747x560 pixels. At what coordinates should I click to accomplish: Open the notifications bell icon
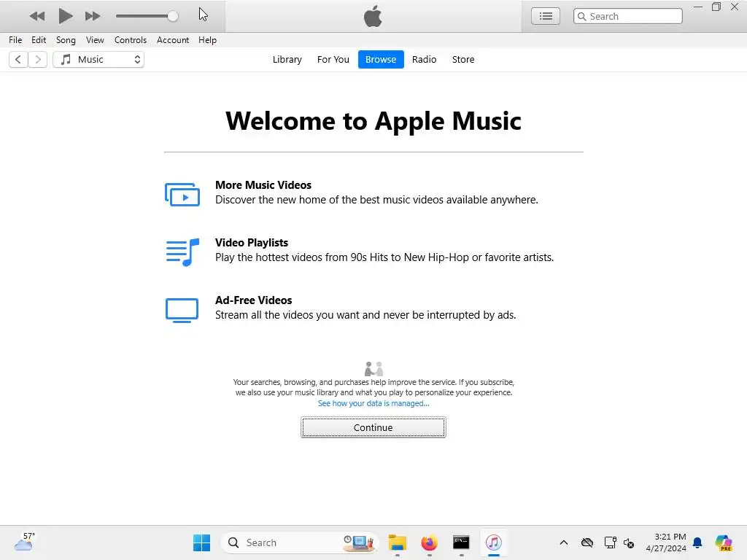point(697,542)
